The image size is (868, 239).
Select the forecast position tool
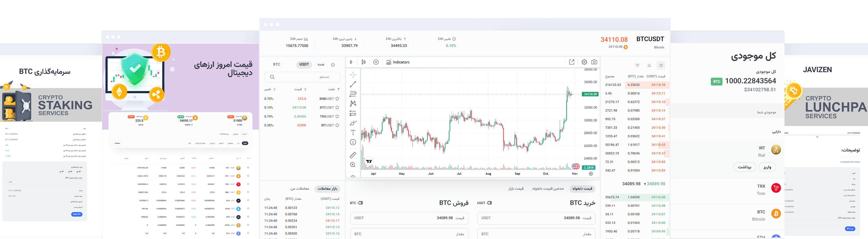click(x=353, y=113)
